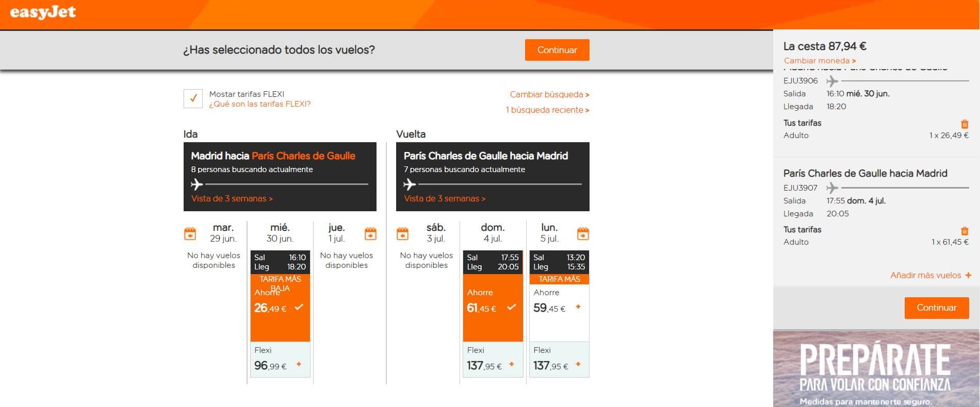The height and width of the screenshot is (407, 980).
Task: Open next-dates calendar icon beside lun. 5 jul.
Action: click(583, 233)
